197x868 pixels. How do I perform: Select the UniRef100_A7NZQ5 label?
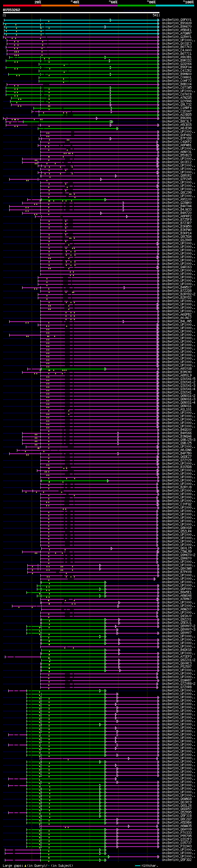point(176,98)
